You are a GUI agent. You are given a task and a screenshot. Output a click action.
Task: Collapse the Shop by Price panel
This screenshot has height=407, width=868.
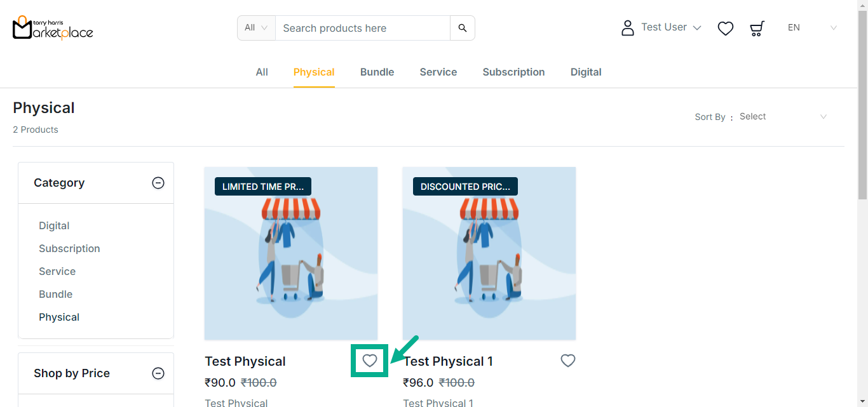158,373
